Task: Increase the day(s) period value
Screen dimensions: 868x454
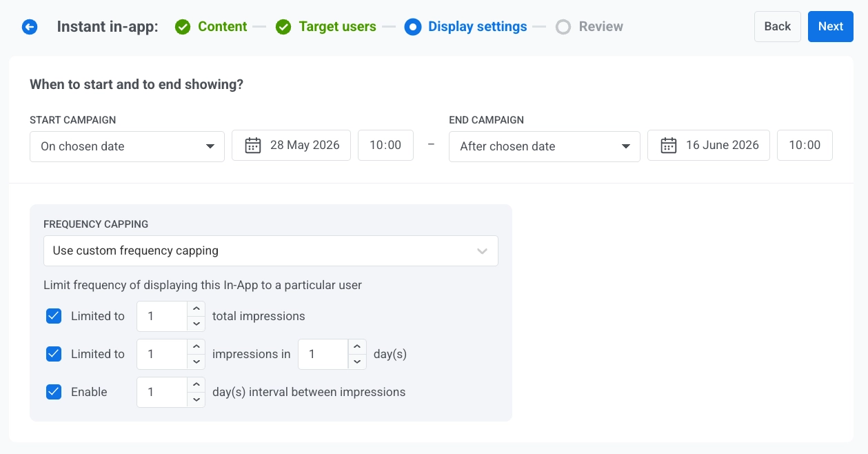Action: point(357,347)
